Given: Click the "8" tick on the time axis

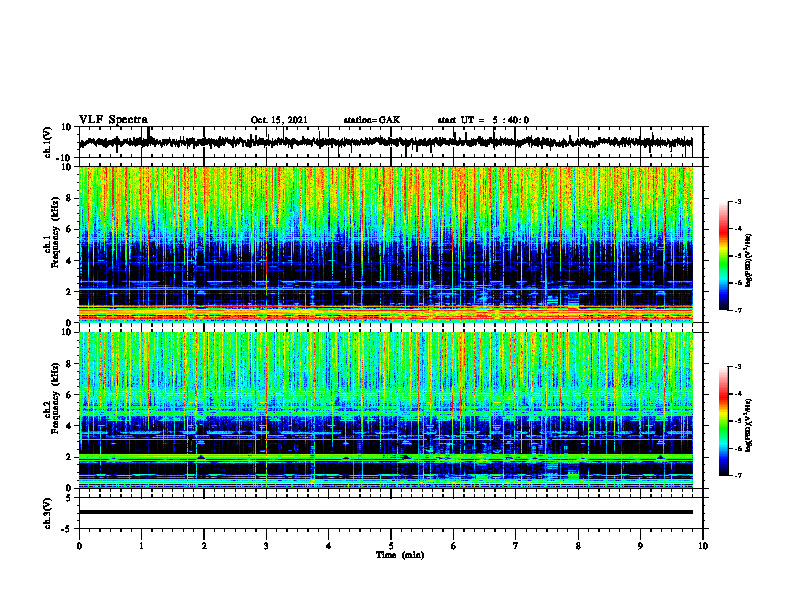Looking at the screenshot, I should click(x=578, y=546).
